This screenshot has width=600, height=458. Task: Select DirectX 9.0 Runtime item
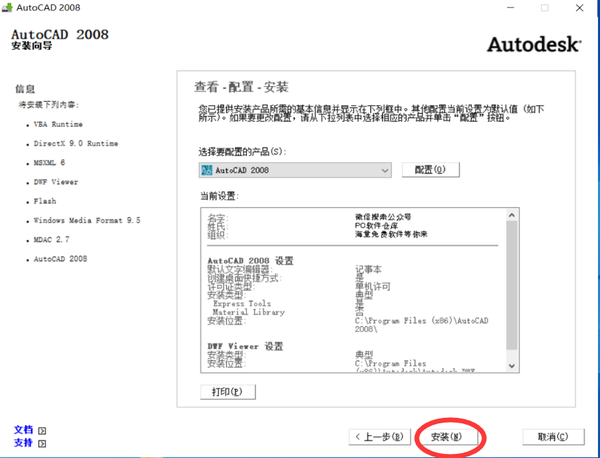(x=76, y=143)
